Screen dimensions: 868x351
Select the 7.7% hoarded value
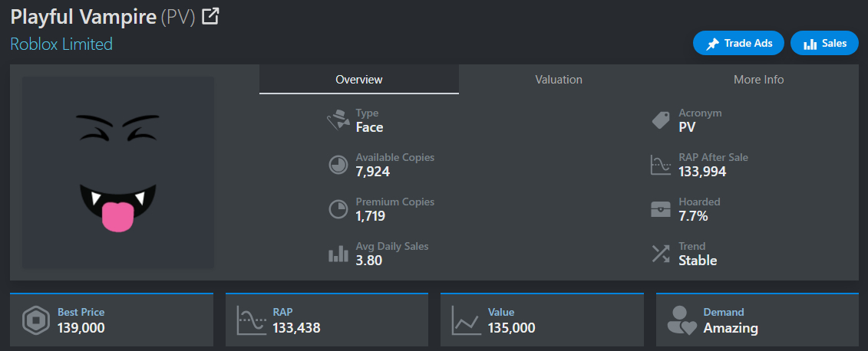point(693,216)
